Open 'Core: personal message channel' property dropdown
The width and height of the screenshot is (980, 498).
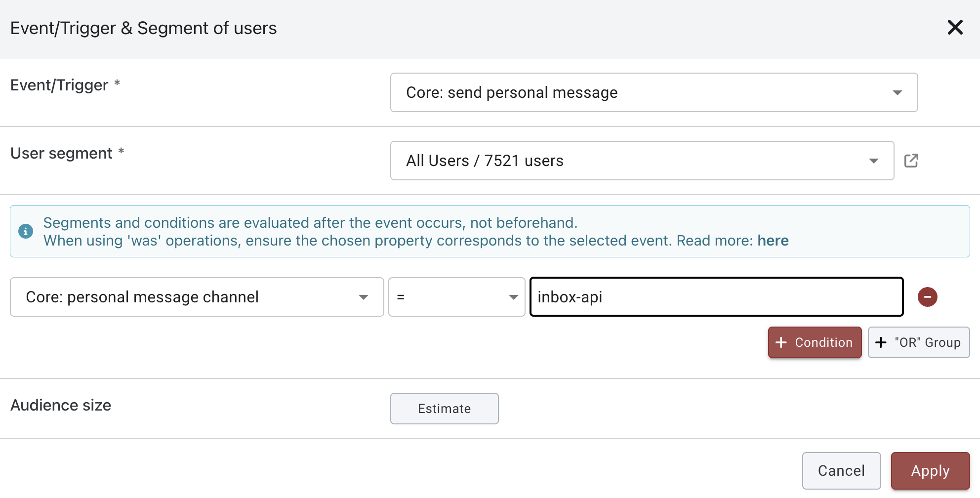click(x=188, y=297)
